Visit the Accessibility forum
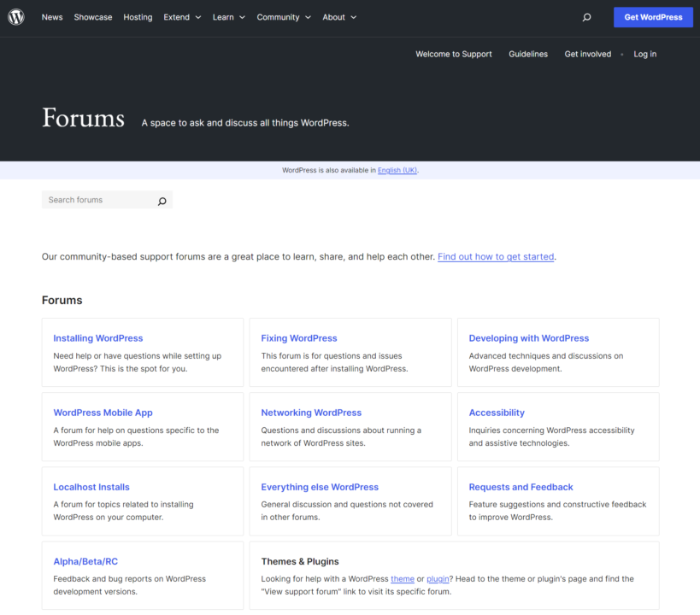Viewport: 700px width, 615px height. pos(497,413)
